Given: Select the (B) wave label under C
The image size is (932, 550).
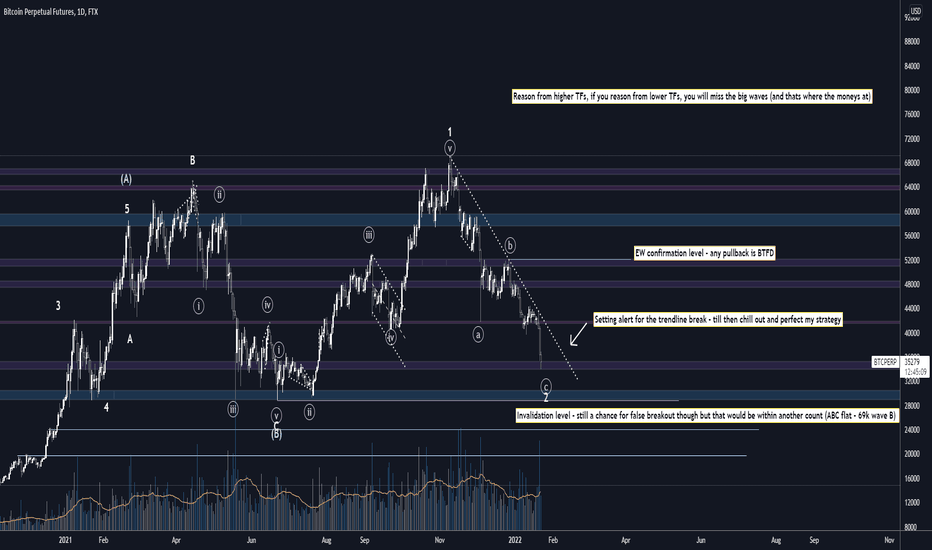Looking at the screenshot, I should 276,435.
